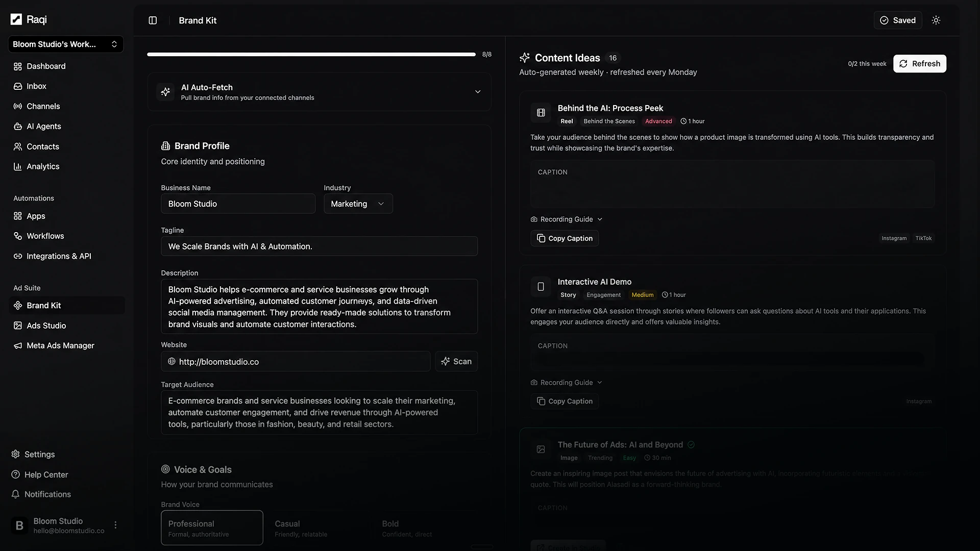Click the hello@bloomstudio.co email text
The height and width of the screenshot is (551, 980).
click(69, 531)
